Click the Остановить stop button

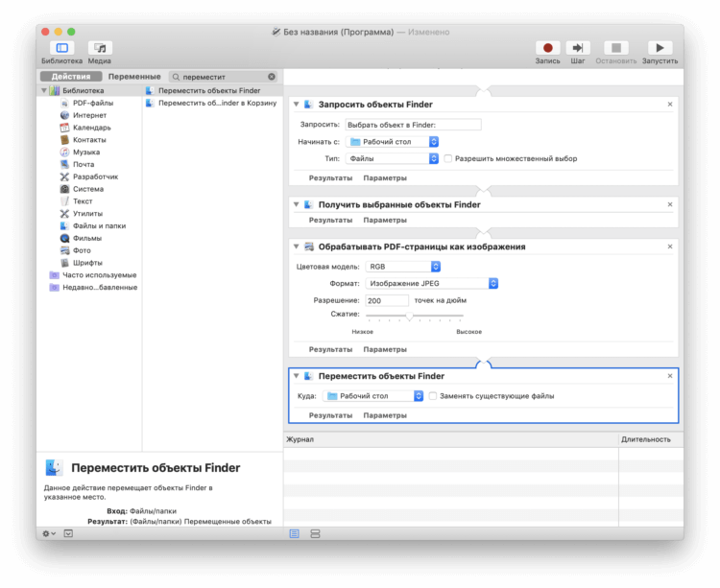616,48
